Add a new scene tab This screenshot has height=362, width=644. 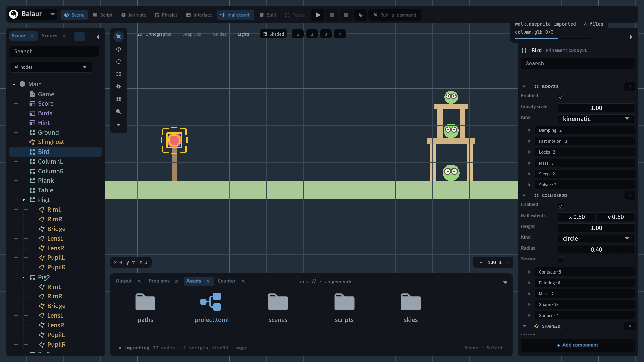coord(79,37)
